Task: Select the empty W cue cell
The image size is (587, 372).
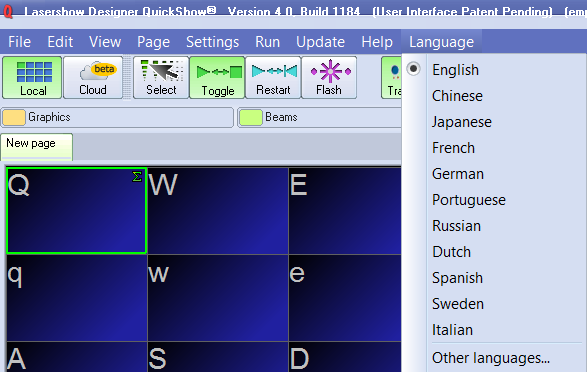Action: click(218, 211)
